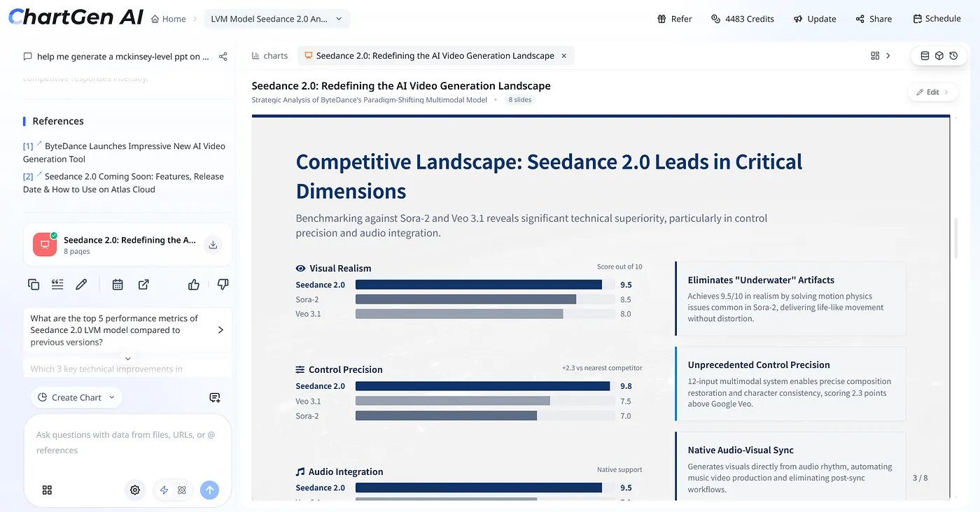Give the response a thumbs down
The width and height of the screenshot is (980, 512).
pos(223,284)
